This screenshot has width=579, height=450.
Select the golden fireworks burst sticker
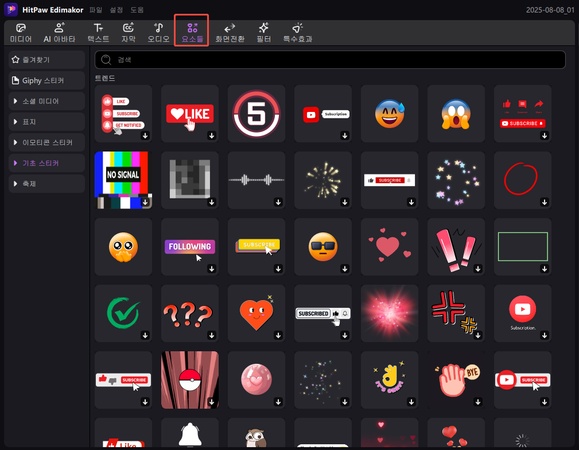[323, 180]
